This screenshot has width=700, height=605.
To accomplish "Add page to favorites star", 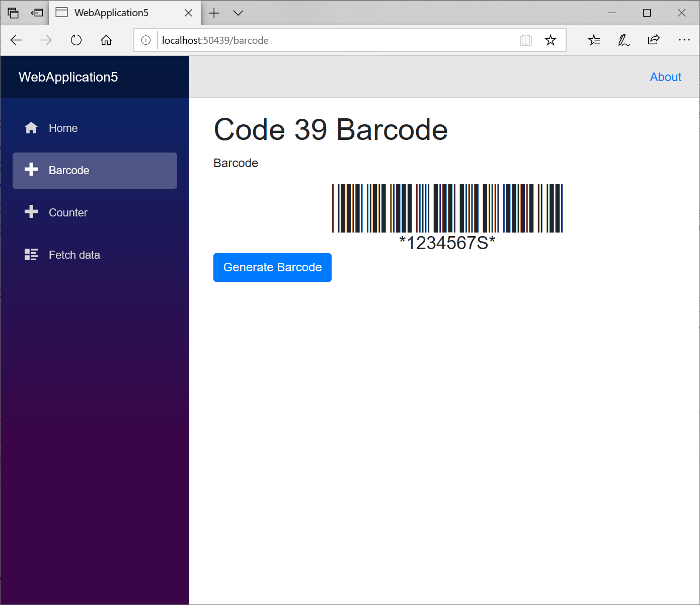I will pyautogui.click(x=551, y=40).
